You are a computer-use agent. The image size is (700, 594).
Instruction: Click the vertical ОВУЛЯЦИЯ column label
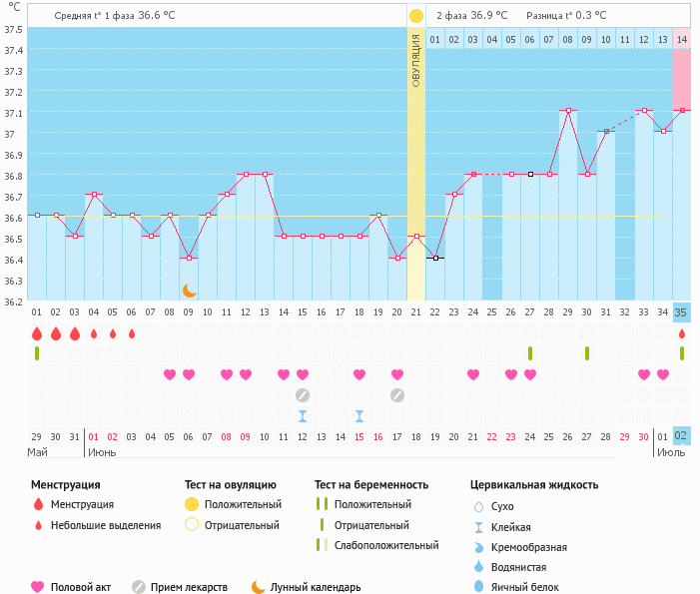point(415,60)
